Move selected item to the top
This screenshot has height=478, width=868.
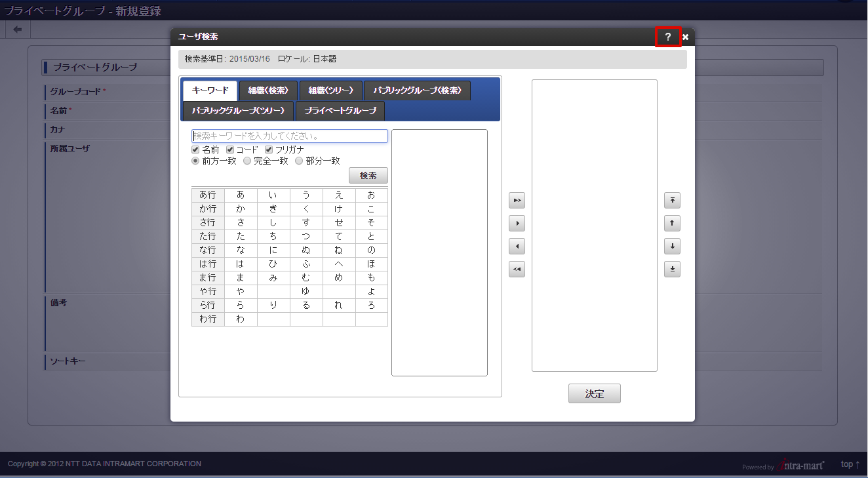pos(672,200)
